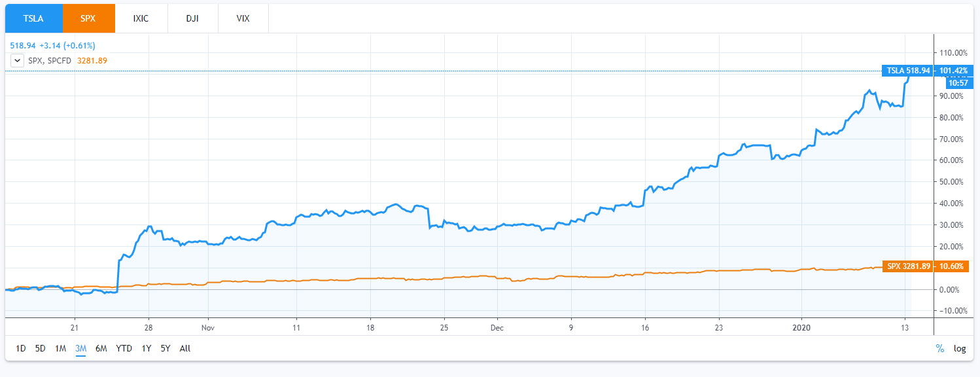Open the IXIC tab
Image resolution: width=980 pixels, height=377 pixels.
141,18
